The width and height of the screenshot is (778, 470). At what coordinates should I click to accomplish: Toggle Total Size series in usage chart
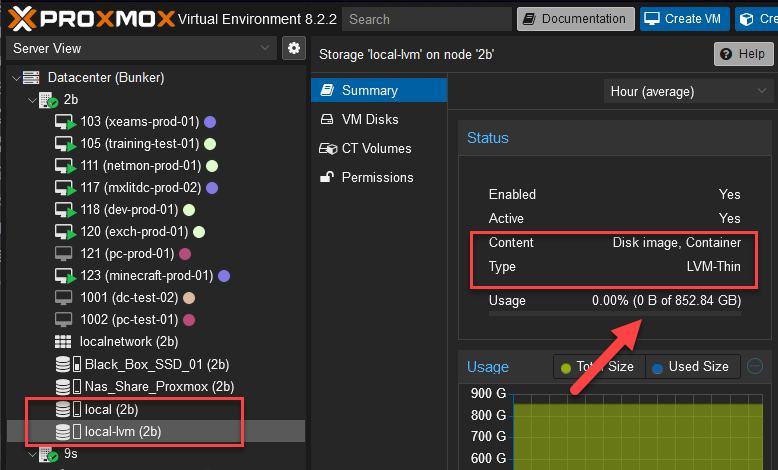point(598,367)
